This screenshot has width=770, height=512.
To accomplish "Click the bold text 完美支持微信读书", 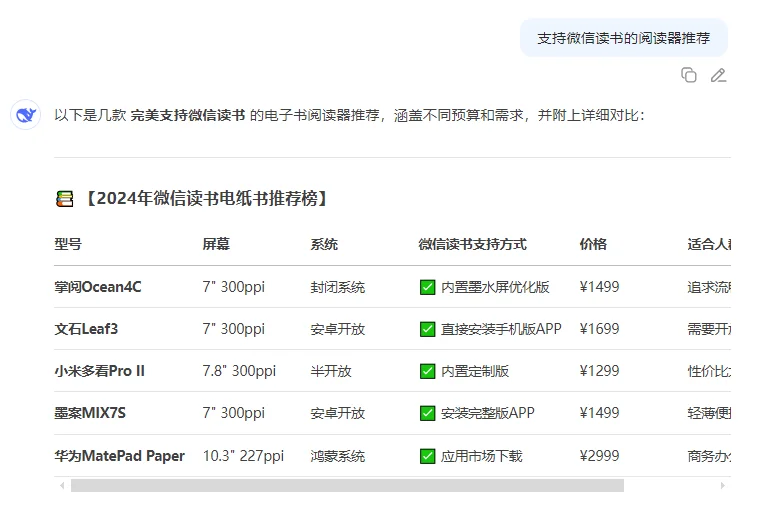I will point(188,115).
